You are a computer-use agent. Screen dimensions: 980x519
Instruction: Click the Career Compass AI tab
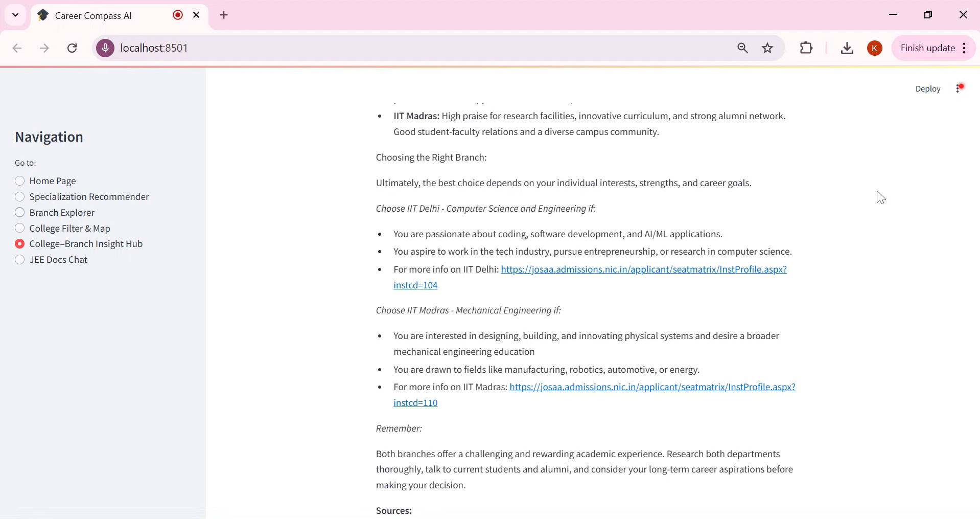pos(120,16)
